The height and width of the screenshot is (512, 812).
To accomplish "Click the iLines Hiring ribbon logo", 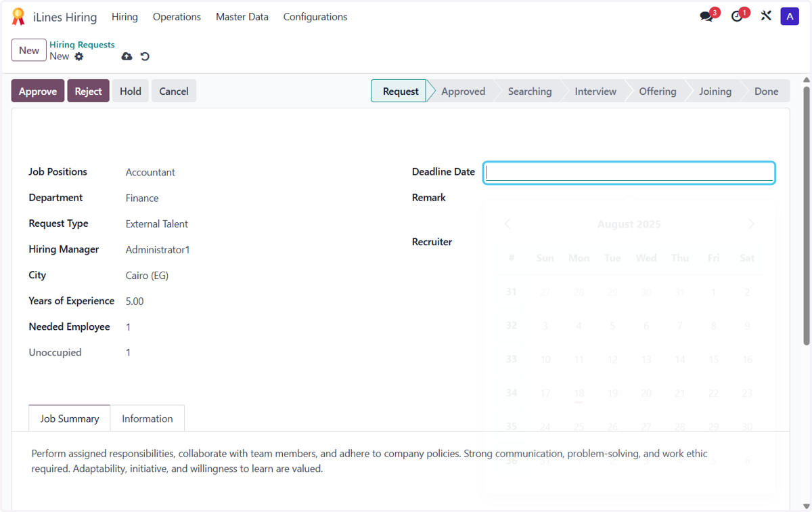I will 19,17.
